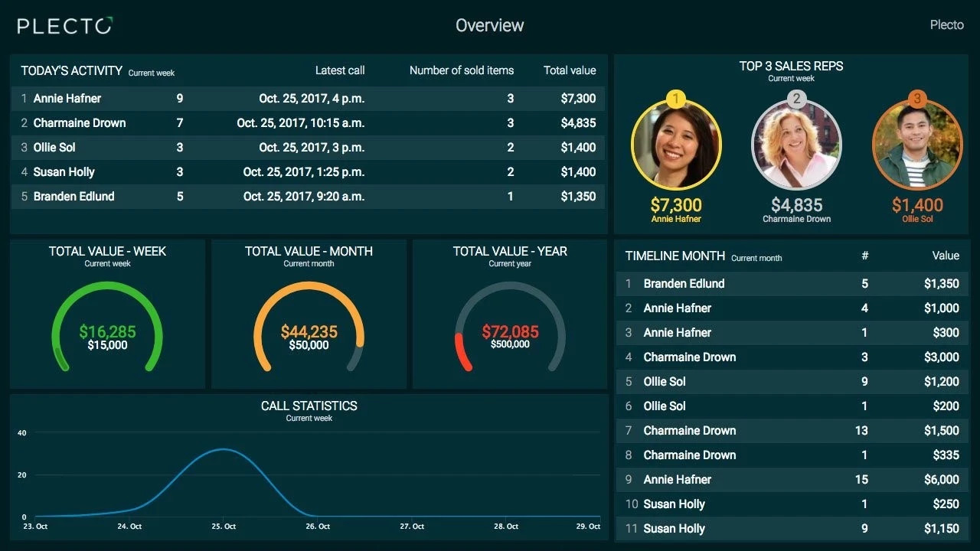Click the Plecto account name top right
Screen dimensions: 980x551
click(x=947, y=25)
